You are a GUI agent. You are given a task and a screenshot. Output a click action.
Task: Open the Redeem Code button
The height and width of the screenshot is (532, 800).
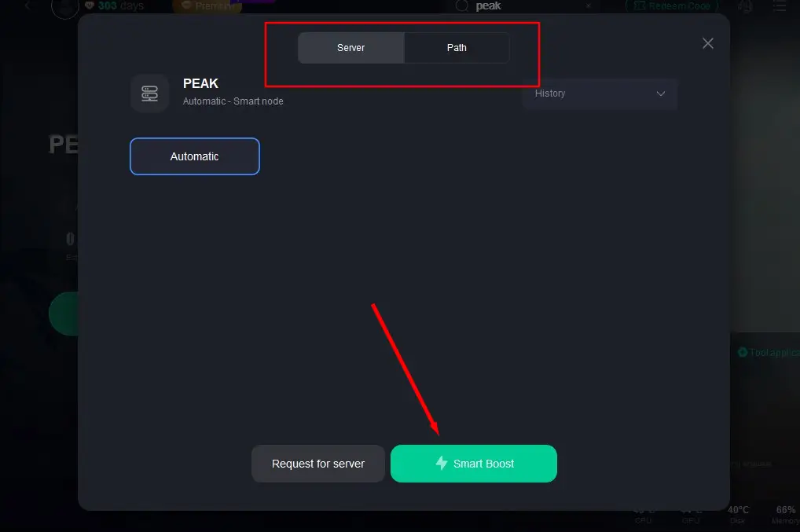(x=672, y=6)
